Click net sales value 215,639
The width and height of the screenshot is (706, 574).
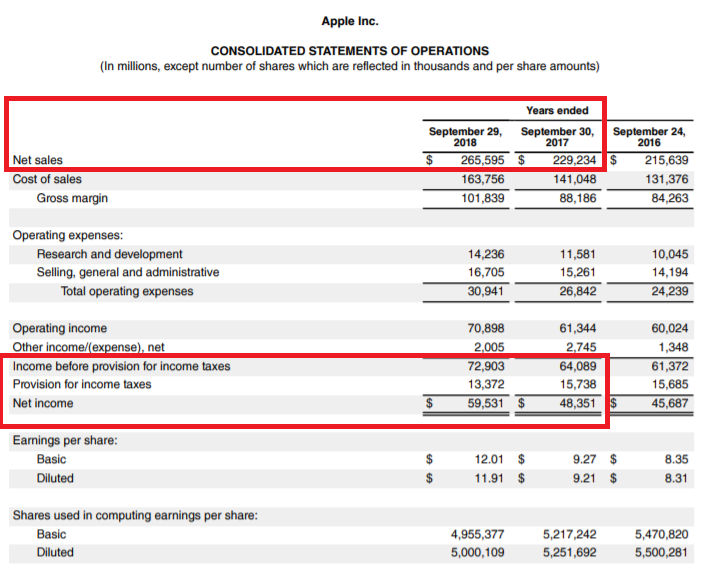666,160
